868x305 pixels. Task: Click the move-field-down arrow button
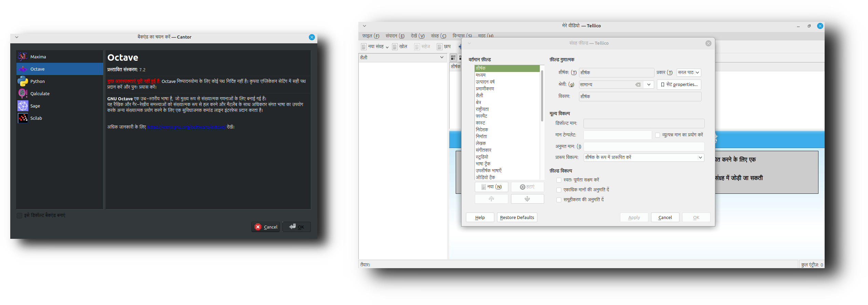[527, 199]
